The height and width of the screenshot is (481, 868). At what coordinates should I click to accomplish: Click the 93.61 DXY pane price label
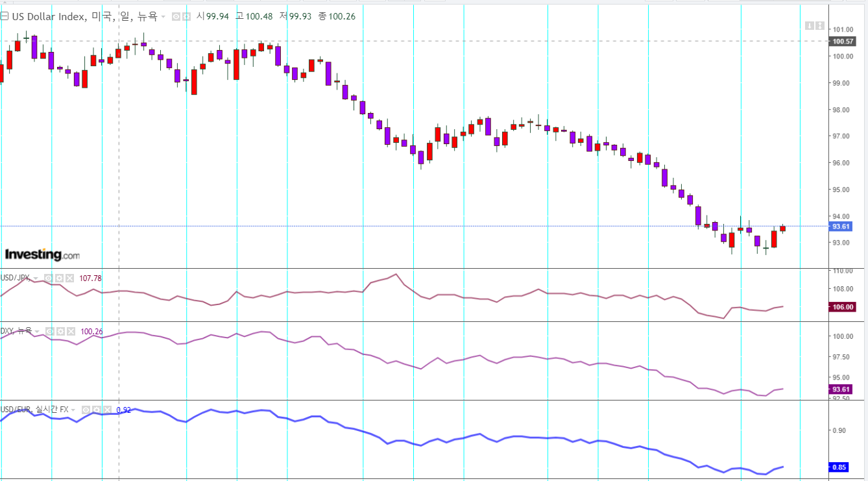[841, 389]
